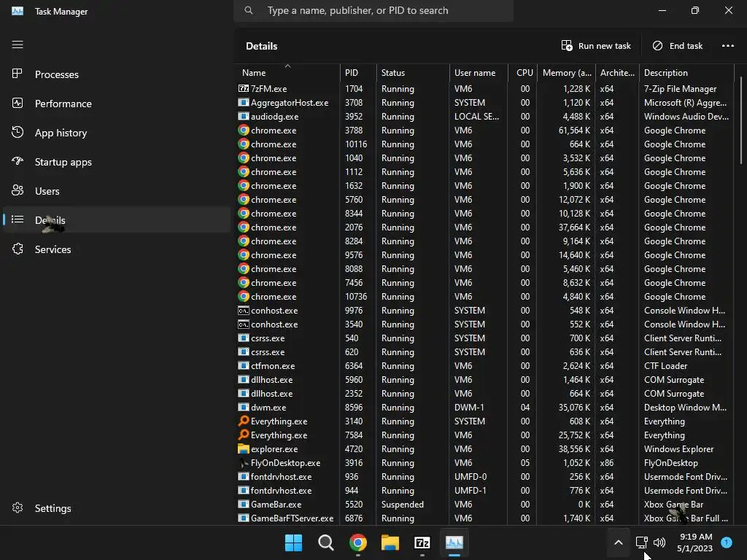This screenshot has height=560, width=747.
Task: Select fontdrvhost.exe with PID 936
Action: (485, 477)
